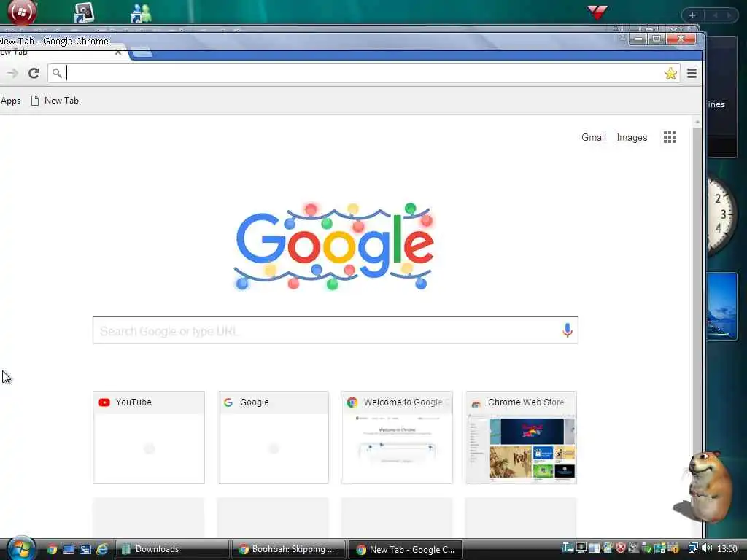Open the Welcome to Google Chrome tile
The height and width of the screenshot is (560, 747).
coord(396,437)
